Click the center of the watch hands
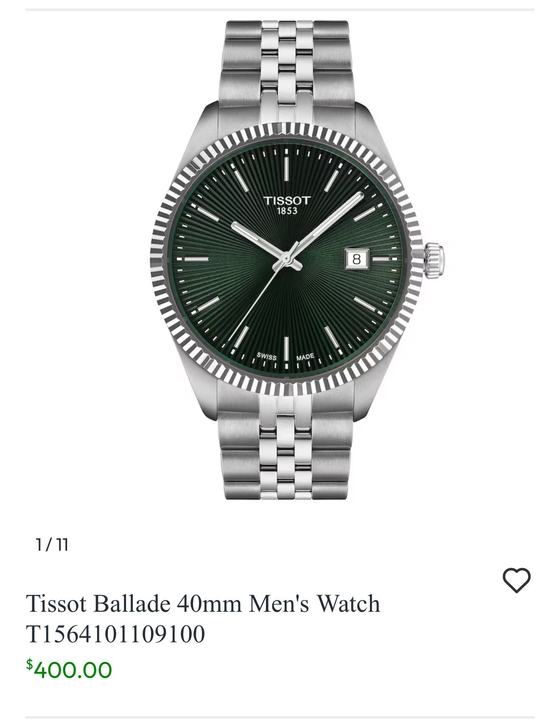The image size is (560, 728). point(287,258)
